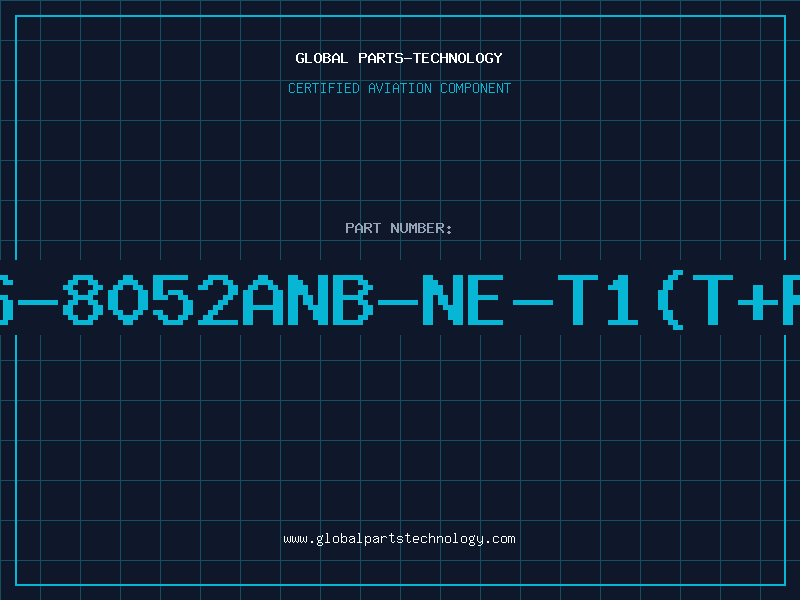Click the PART NUMBER: label

coord(399,228)
